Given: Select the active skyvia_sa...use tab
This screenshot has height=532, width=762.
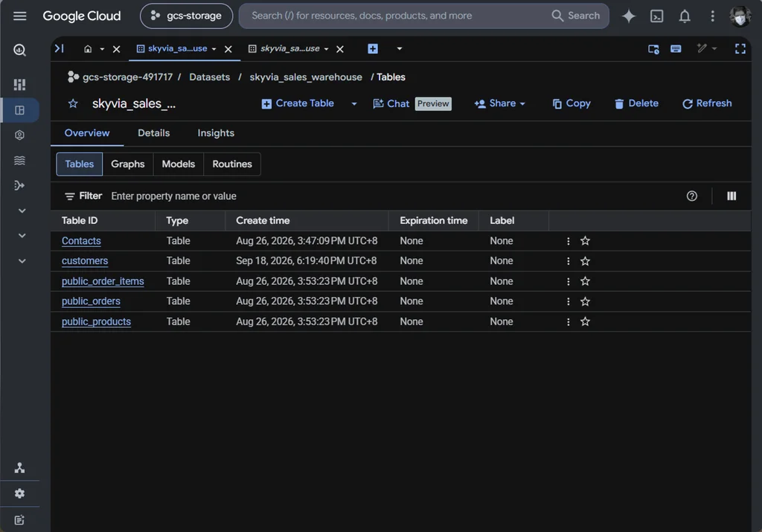Looking at the screenshot, I should pyautogui.click(x=172, y=48).
